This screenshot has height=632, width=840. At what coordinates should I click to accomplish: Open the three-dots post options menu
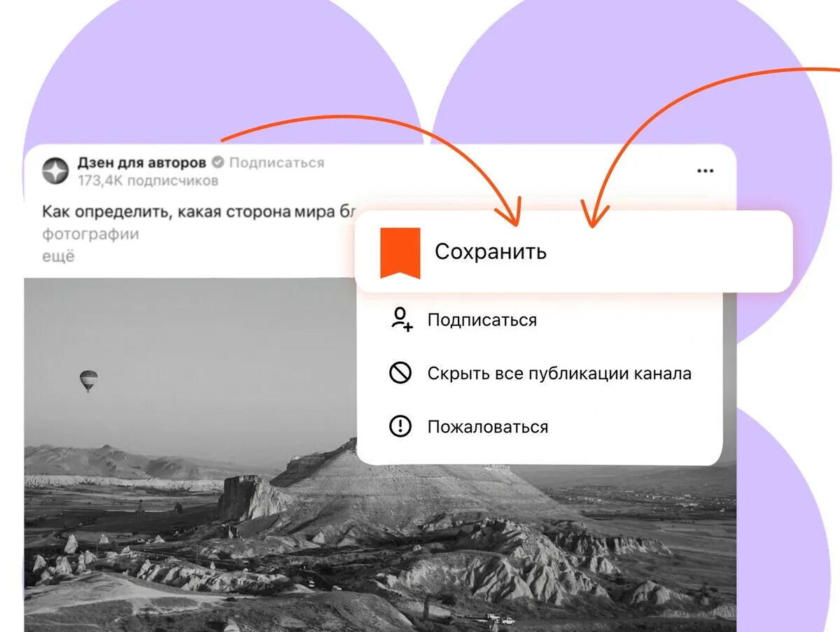705,171
